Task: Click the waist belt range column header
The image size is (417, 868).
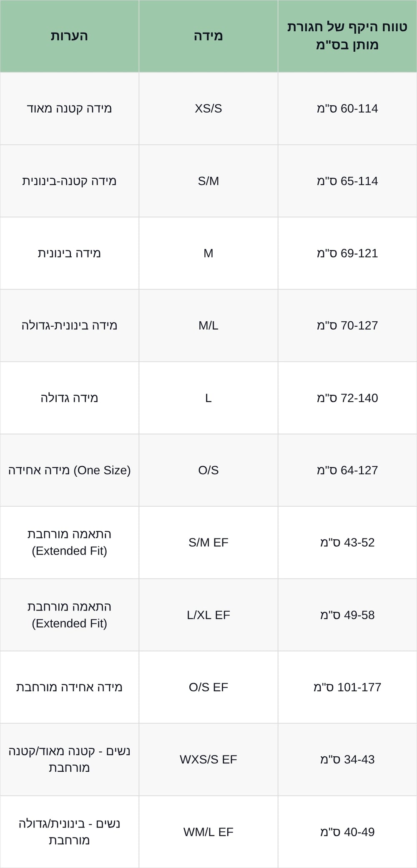Action: click(x=347, y=36)
